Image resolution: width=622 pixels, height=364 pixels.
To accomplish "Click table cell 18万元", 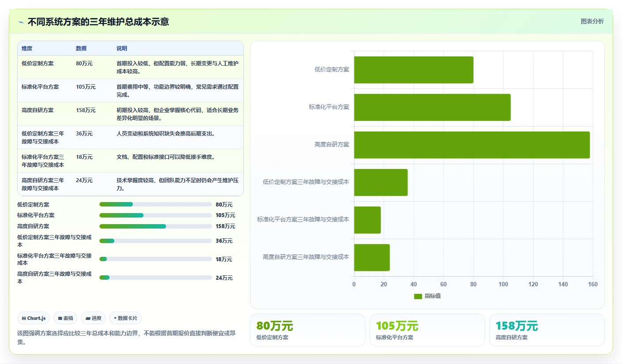I will (84, 157).
